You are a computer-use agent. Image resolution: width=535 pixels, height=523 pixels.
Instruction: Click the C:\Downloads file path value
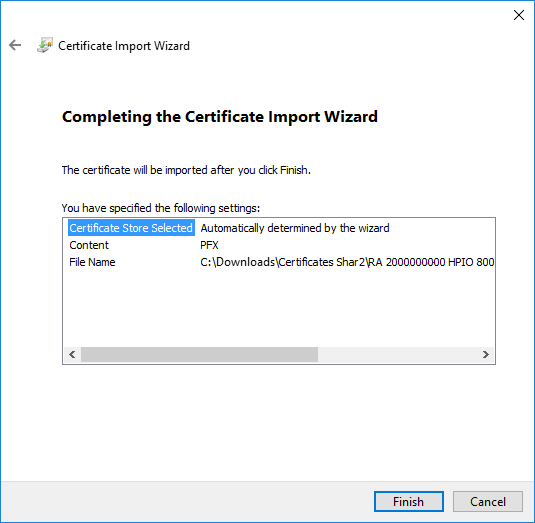(347, 262)
